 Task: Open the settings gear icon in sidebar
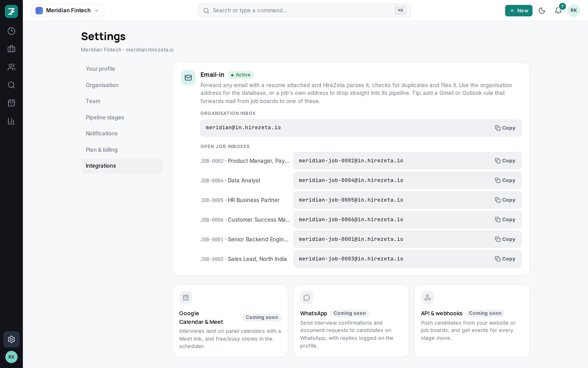pos(11,339)
